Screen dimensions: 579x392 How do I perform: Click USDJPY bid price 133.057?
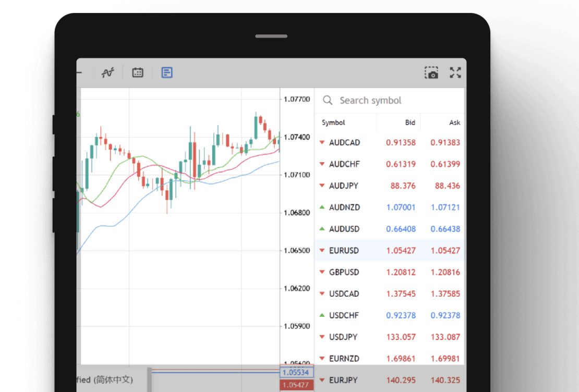coord(401,337)
